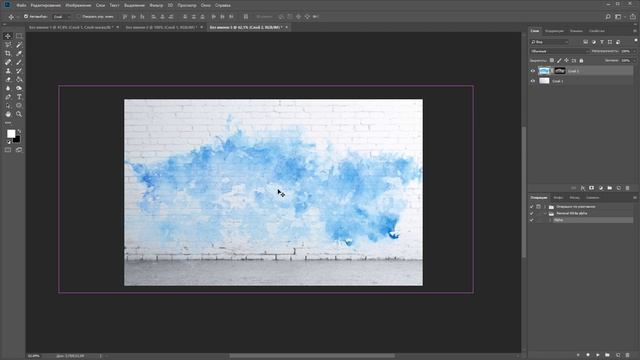640x360 pixels.
Task: Switch to the Инфо panel tab
Action: (x=558, y=198)
